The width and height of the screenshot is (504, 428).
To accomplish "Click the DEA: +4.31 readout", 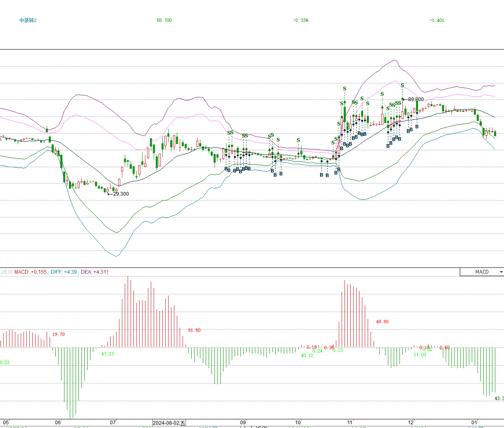I will click(x=93, y=272).
